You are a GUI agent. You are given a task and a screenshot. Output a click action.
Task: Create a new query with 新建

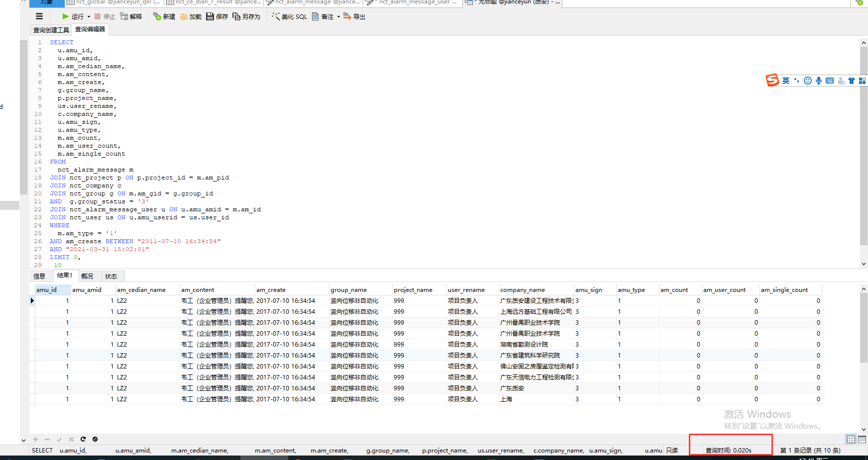(164, 16)
